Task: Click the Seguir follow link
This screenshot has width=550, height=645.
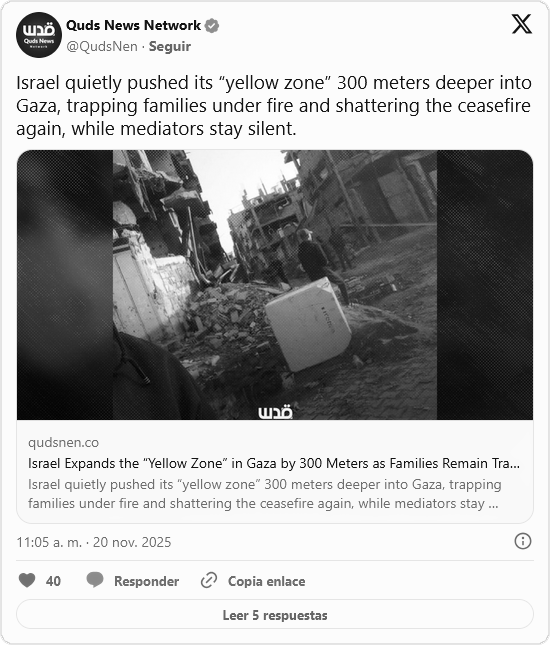Action: [169, 46]
